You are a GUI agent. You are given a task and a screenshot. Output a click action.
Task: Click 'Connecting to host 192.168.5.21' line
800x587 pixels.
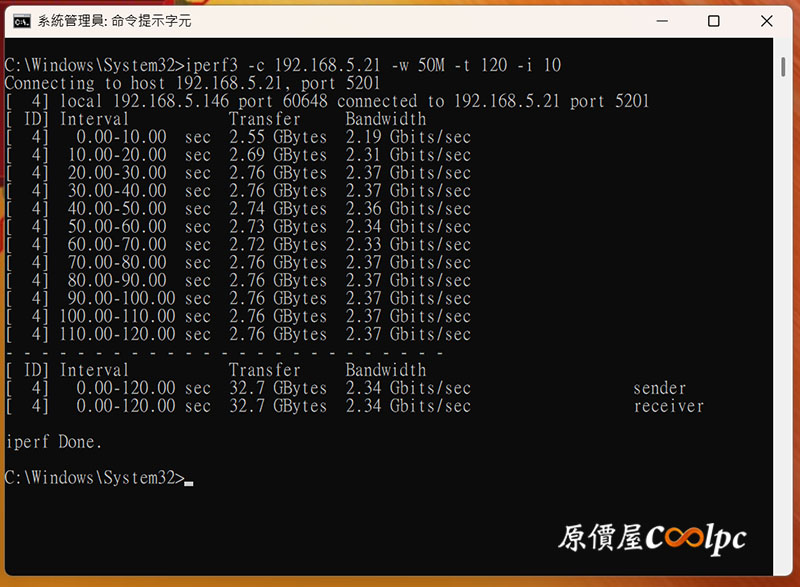(x=192, y=83)
